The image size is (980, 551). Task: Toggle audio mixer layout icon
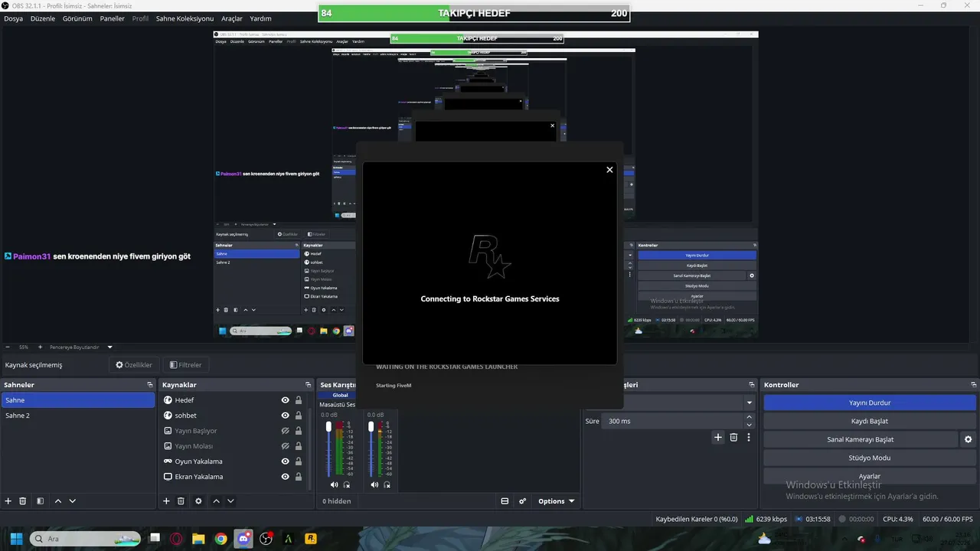(505, 501)
